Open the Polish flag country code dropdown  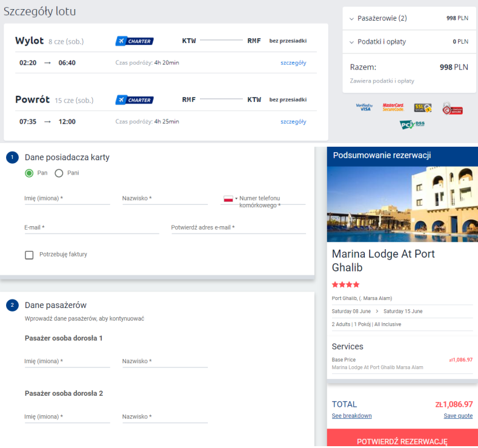tap(230, 199)
